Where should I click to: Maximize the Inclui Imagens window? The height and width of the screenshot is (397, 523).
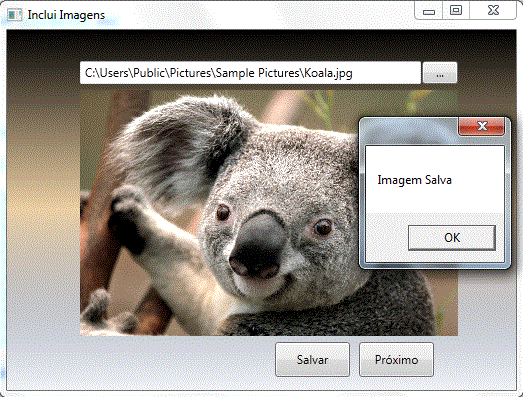point(456,11)
